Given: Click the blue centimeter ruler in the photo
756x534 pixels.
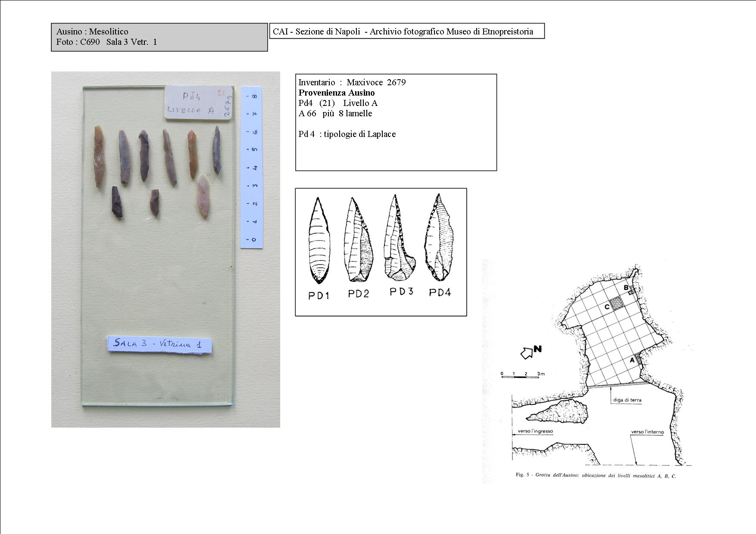Looking at the screenshot, I should pyautogui.click(x=251, y=167).
